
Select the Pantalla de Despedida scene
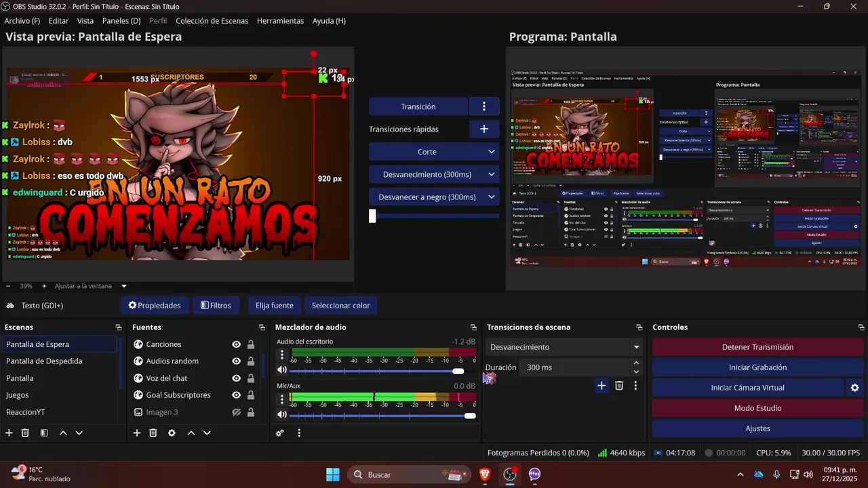59,361
